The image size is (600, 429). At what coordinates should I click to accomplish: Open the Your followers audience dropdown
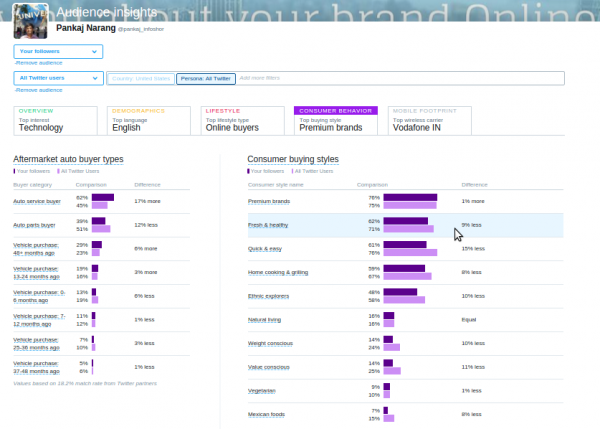tap(58, 51)
